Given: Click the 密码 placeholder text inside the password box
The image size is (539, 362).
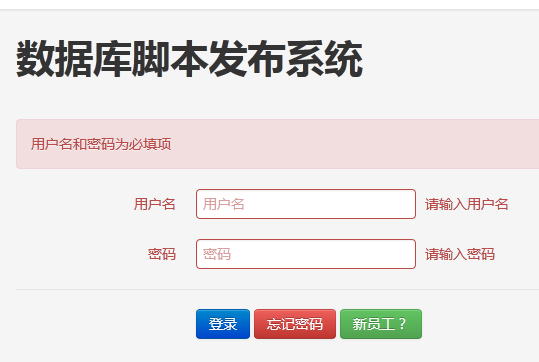Looking at the screenshot, I should [217, 254].
